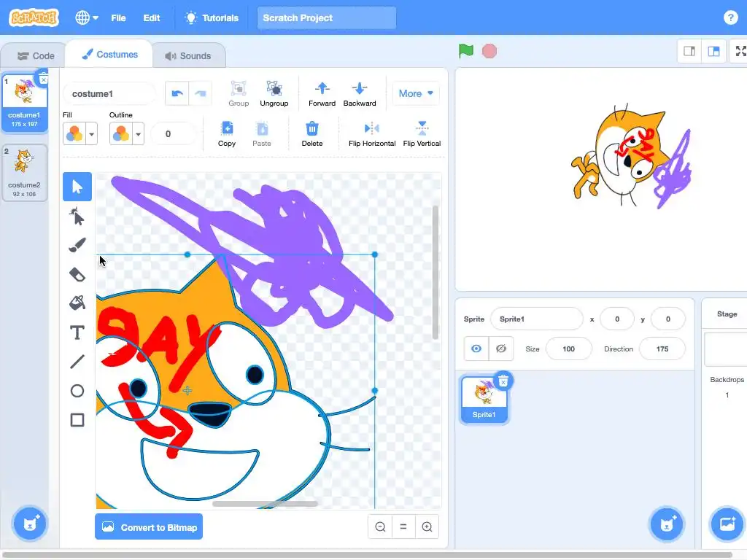The height and width of the screenshot is (560, 747).
Task: Delete Sprite1 using trash badge
Action: 503,381
